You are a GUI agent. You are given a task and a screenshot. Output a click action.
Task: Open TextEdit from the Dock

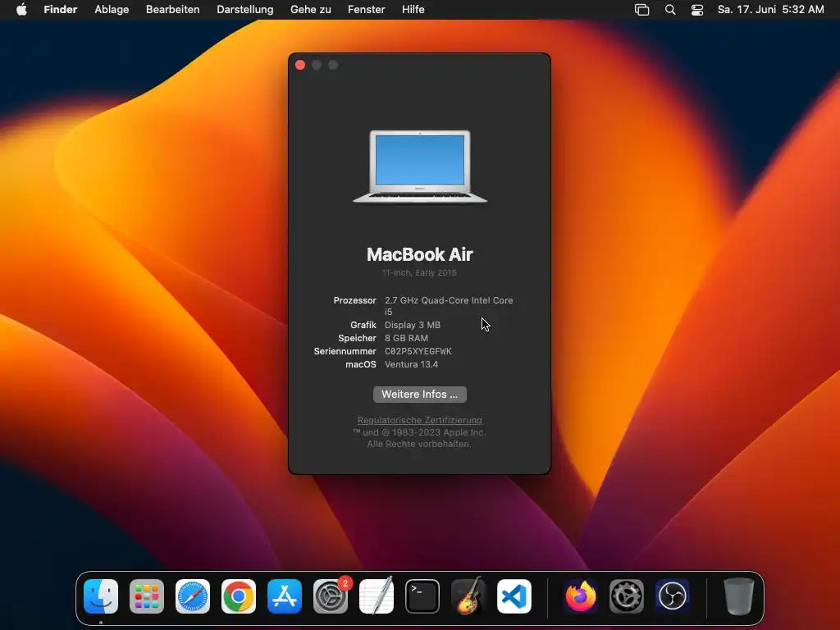(x=376, y=596)
